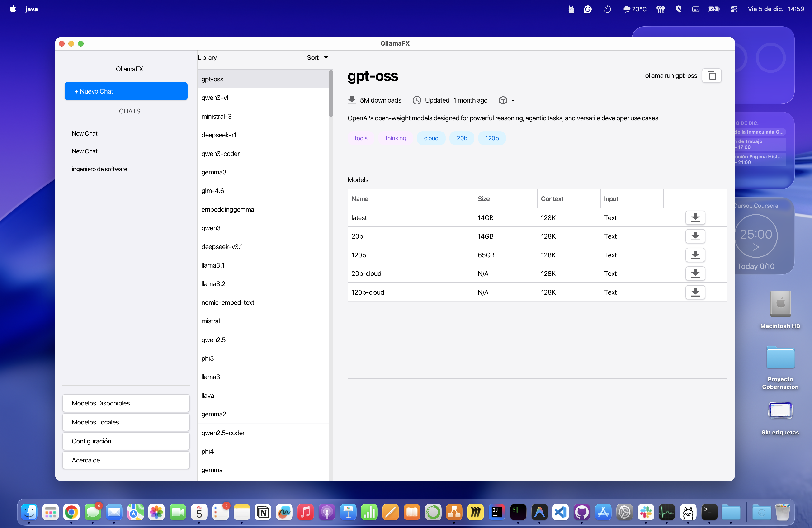Viewport: 812px width, 528px height.
Task: Click the Size column header
Action: click(505, 199)
